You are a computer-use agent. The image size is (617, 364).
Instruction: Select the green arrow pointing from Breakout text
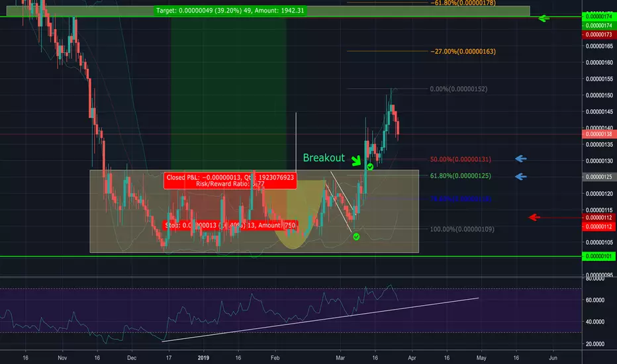click(x=356, y=160)
